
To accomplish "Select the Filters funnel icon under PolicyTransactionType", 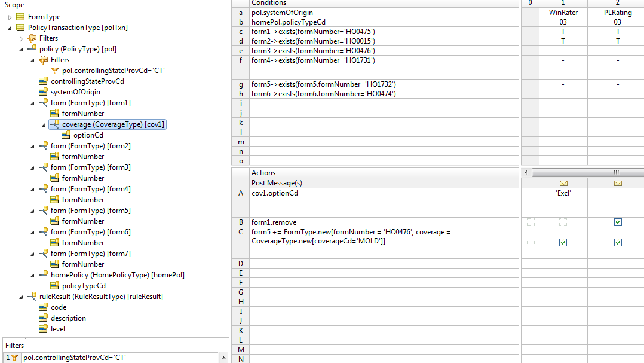I will [32, 38].
